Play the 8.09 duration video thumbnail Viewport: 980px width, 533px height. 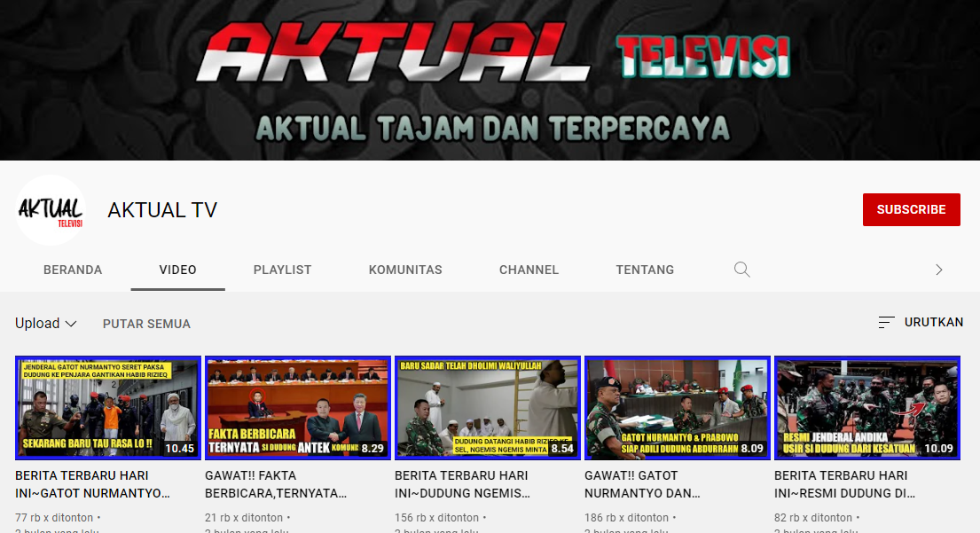tap(677, 408)
